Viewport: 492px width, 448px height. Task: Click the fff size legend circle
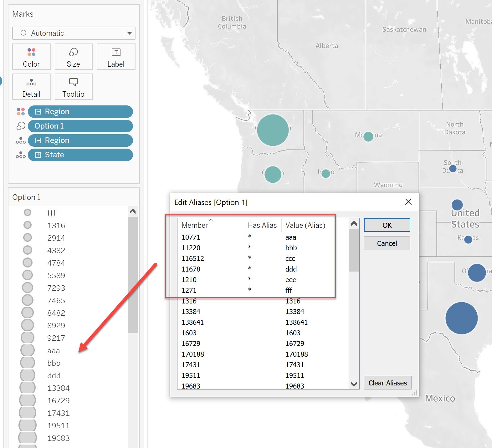point(28,213)
